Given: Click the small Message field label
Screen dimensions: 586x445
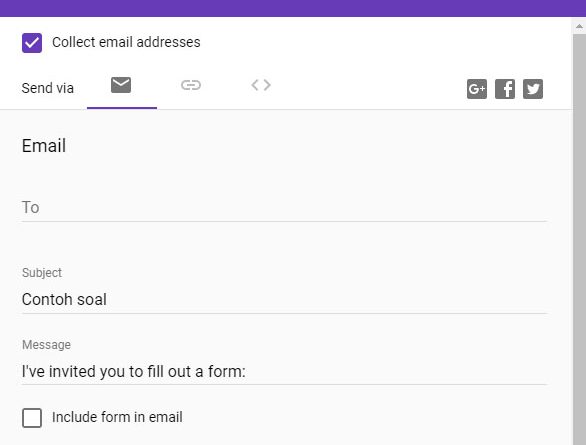Looking at the screenshot, I should pyautogui.click(x=46, y=344).
